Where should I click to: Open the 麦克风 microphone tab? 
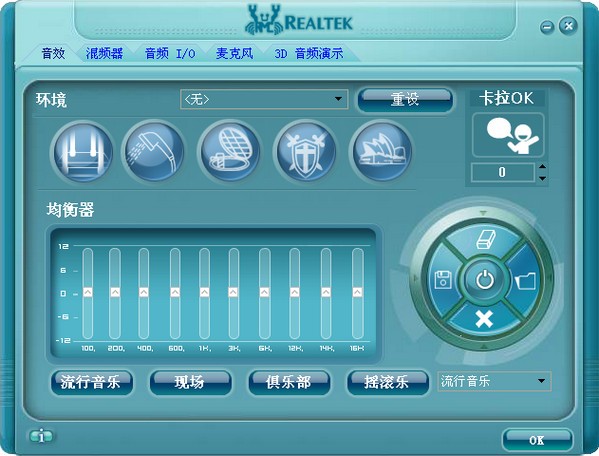pos(234,53)
